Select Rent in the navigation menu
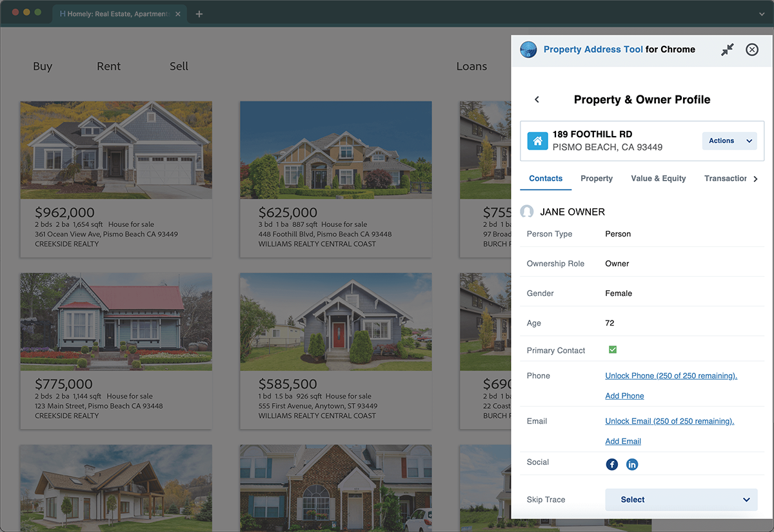 (x=108, y=66)
